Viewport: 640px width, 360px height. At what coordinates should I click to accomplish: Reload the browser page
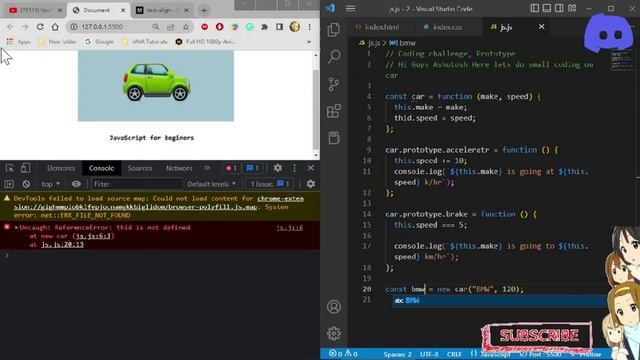click(x=40, y=27)
